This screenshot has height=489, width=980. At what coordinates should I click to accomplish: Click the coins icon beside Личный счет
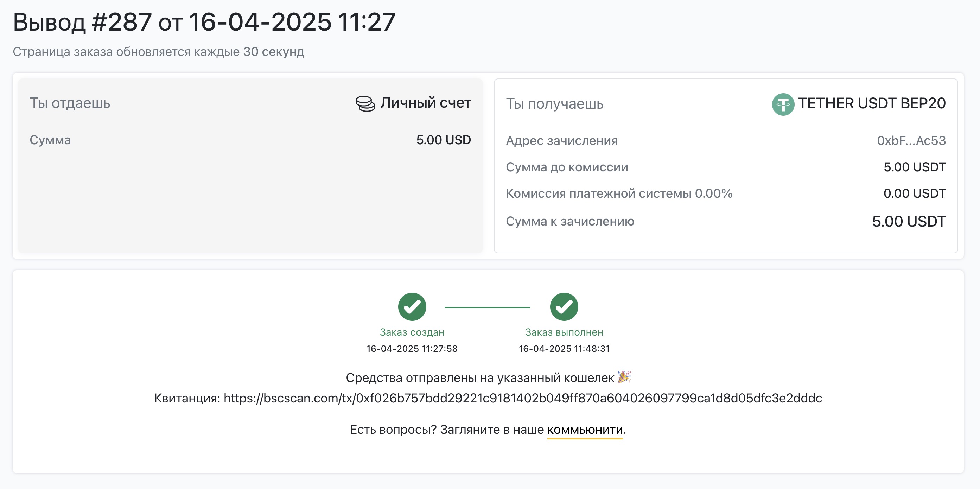[365, 103]
